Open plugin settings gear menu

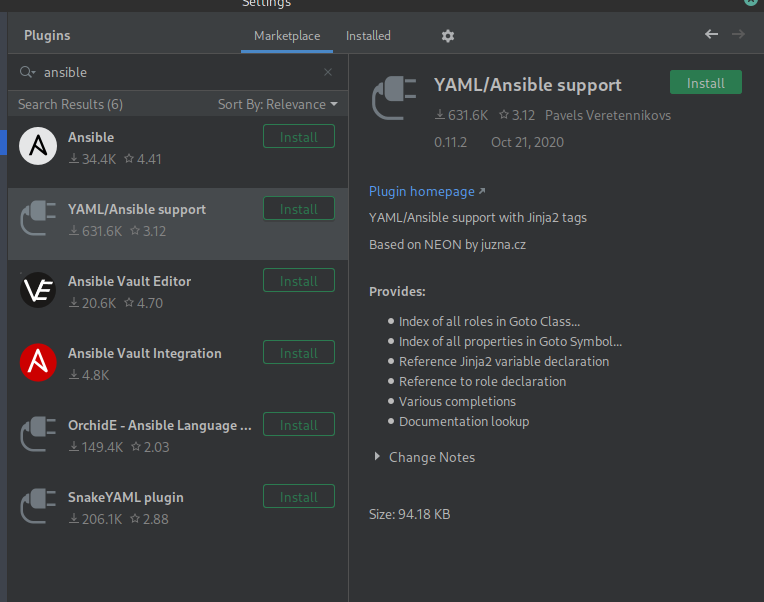[448, 36]
